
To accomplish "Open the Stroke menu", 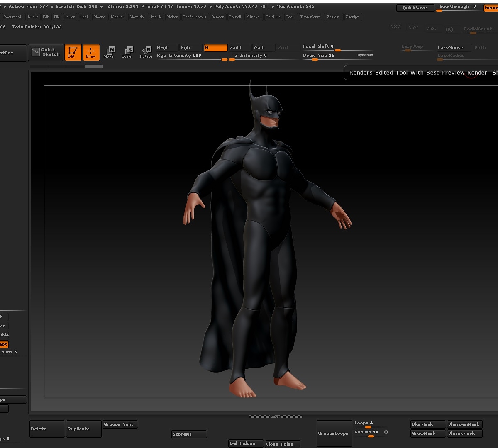I will [x=254, y=17].
